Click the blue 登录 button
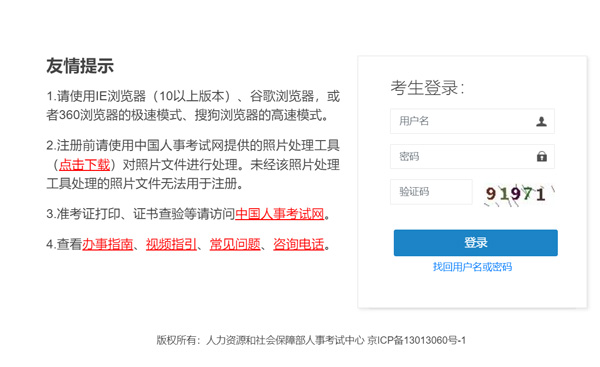This screenshot has width=600, height=367. [476, 243]
